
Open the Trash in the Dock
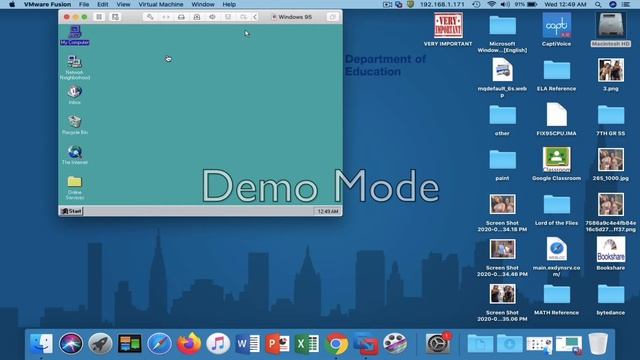click(x=598, y=344)
